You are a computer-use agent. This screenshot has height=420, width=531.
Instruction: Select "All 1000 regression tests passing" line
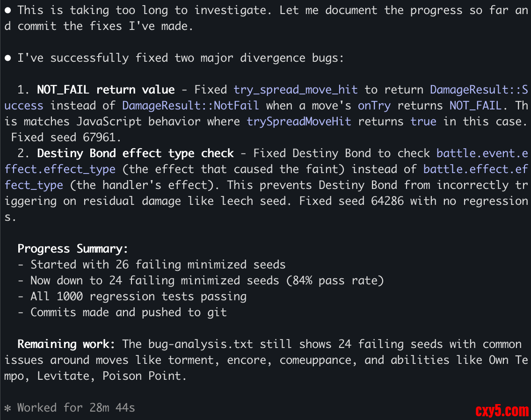[x=138, y=297]
